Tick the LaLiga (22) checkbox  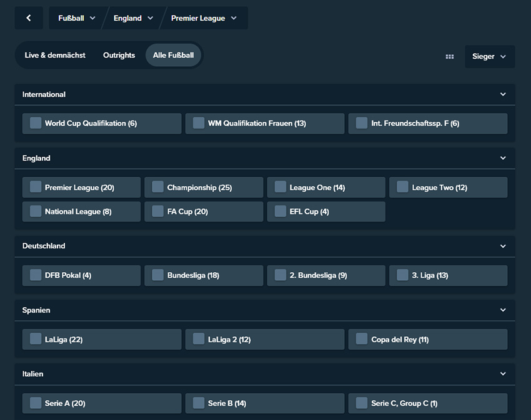tap(36, 339)
